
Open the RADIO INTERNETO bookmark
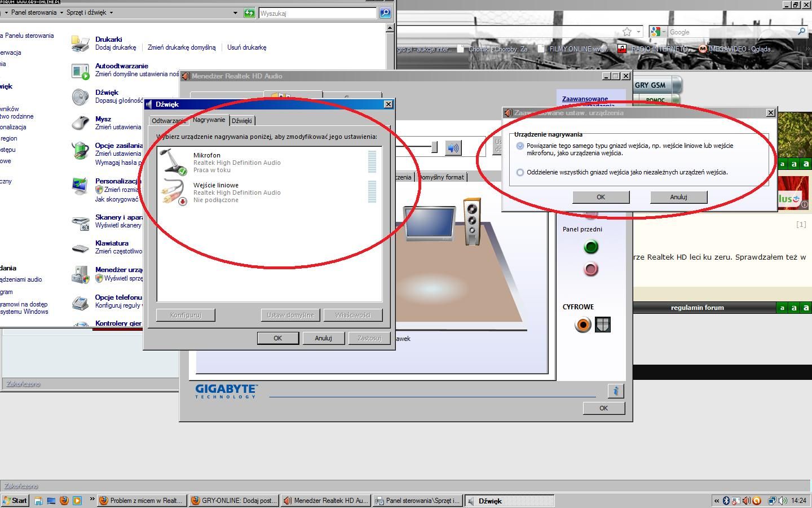click(x=654, y=49)
